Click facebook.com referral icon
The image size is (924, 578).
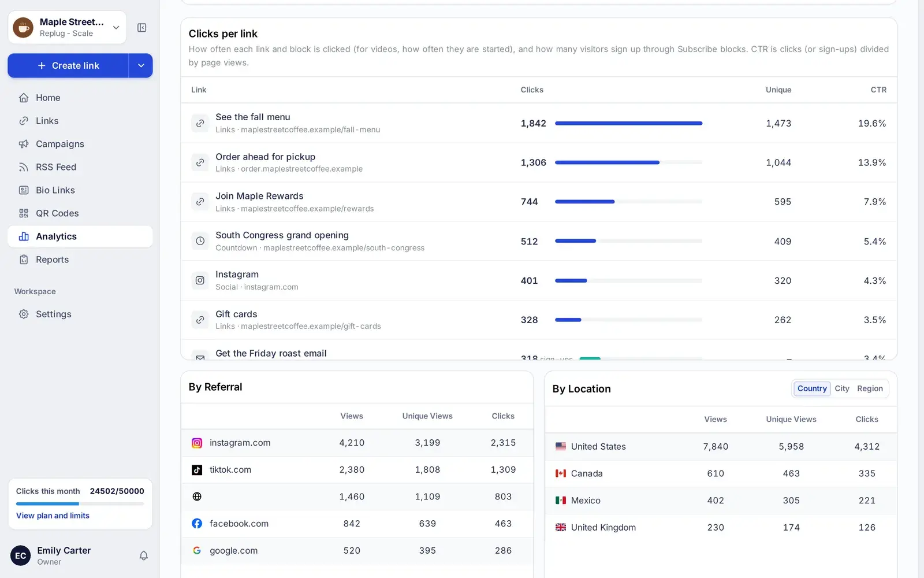coord(197,524)
